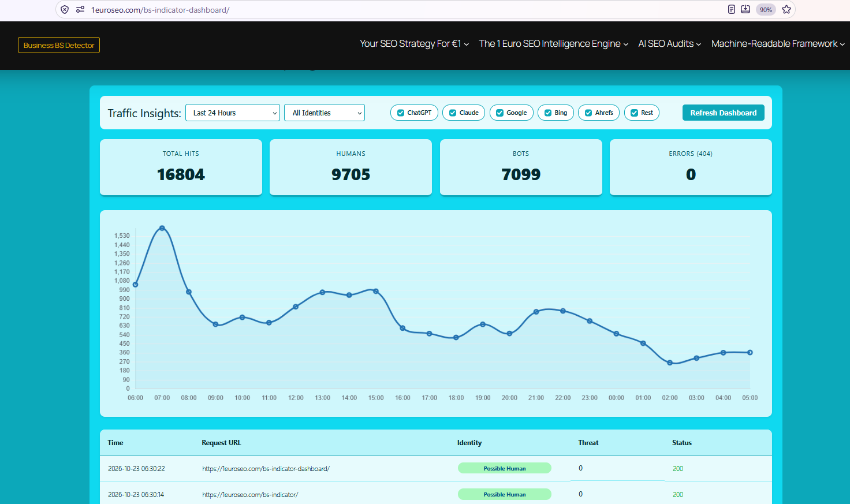The image size is (850, 504).
Task: Open site permissions icon in address bar
Action: [x=80, y=9]
